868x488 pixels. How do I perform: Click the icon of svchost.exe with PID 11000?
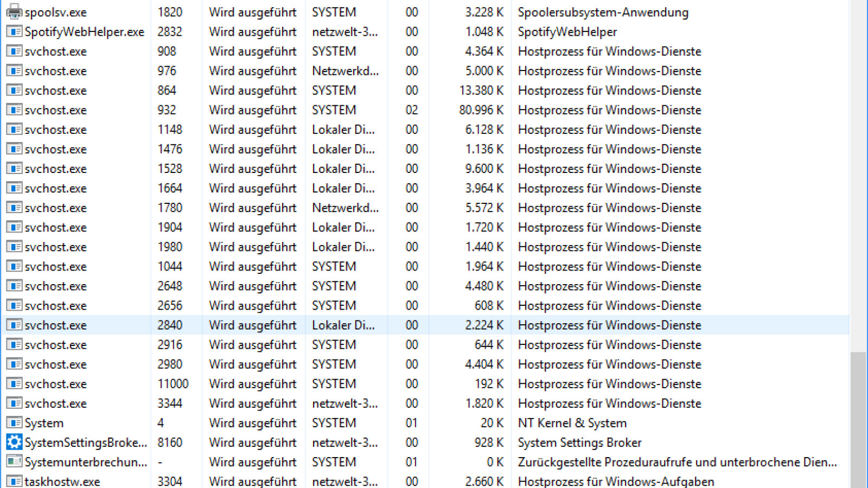[14, 384]
